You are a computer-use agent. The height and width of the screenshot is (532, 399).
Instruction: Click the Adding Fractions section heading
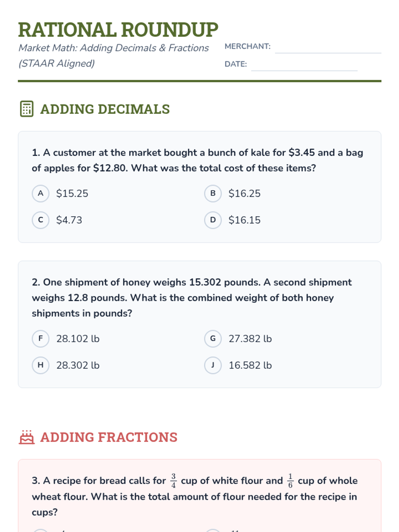click(x=109, y=437)
